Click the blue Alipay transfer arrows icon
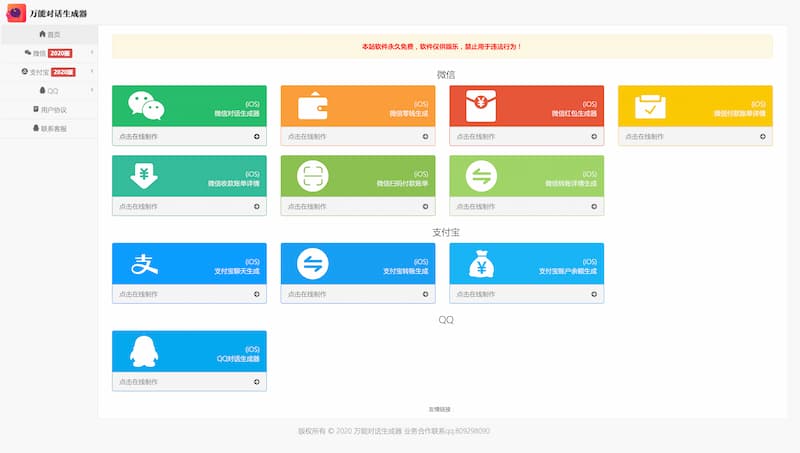This screenshot has width=800, height=453. 313,264
